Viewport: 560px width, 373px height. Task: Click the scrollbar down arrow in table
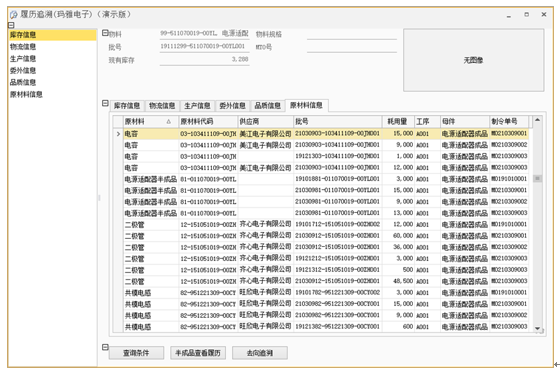pyautogui.click(x=537, y=328)
